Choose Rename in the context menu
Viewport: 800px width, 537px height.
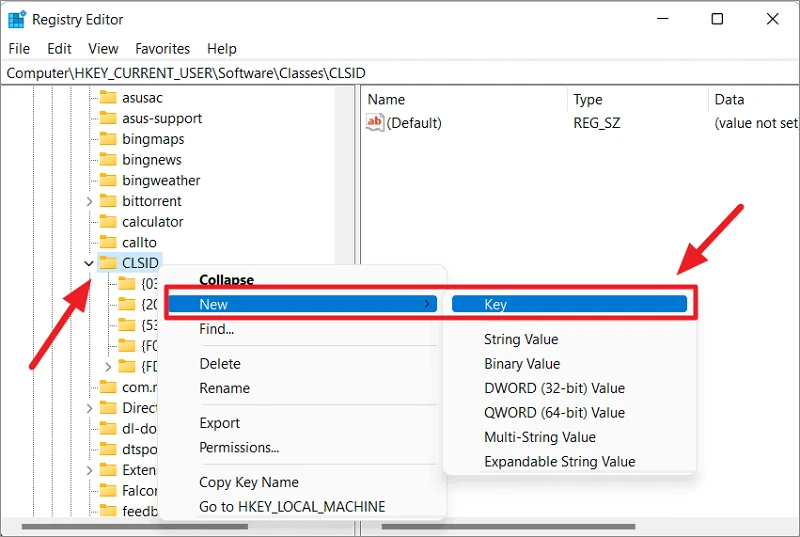tap(224, 388)
